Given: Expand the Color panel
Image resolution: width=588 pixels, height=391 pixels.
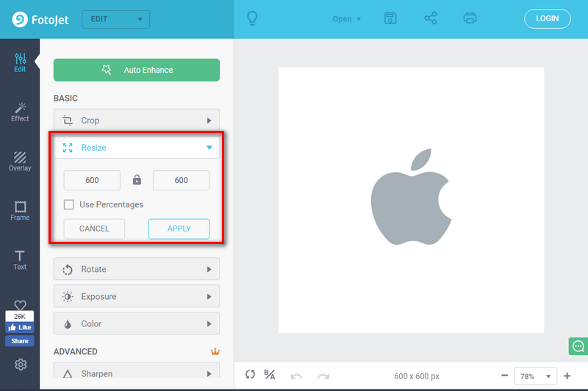Looking at the screenshot, I should coord(137,324).
